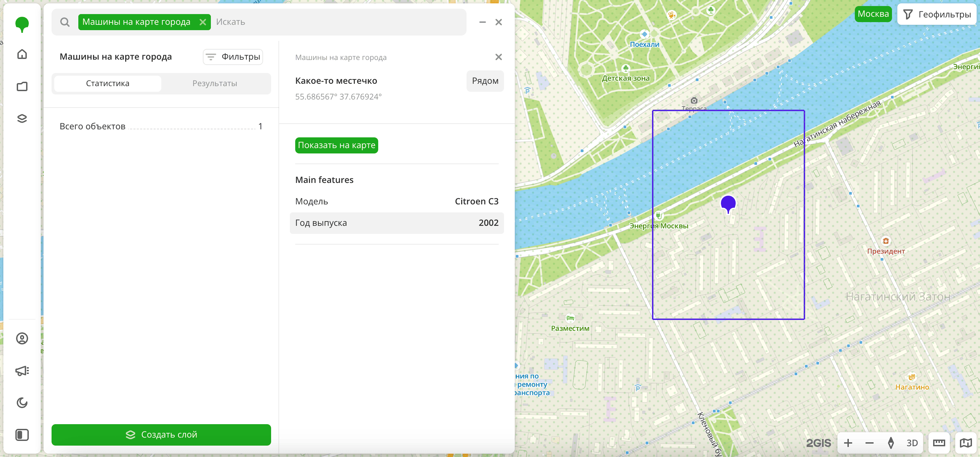Open the Геофильтры dropdown
The width and height of the screenshot is (980, 457).
point(938,14)
